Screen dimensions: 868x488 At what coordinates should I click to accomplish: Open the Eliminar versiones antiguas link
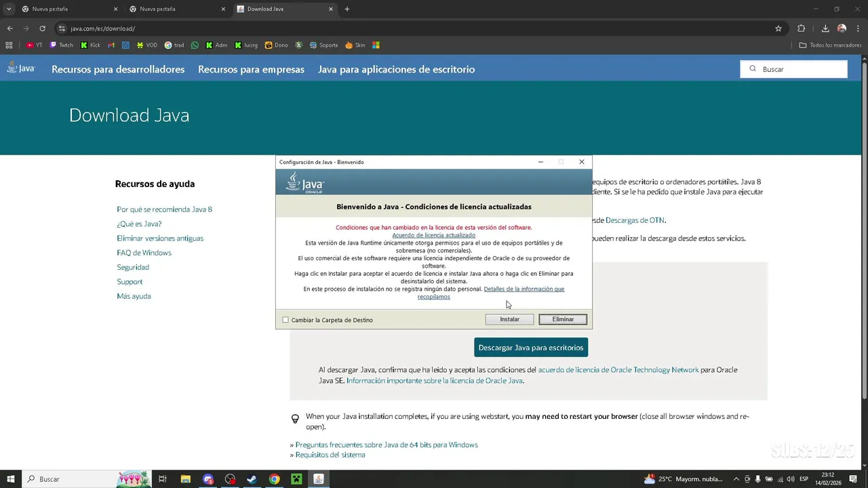click(x=160, y=239)
